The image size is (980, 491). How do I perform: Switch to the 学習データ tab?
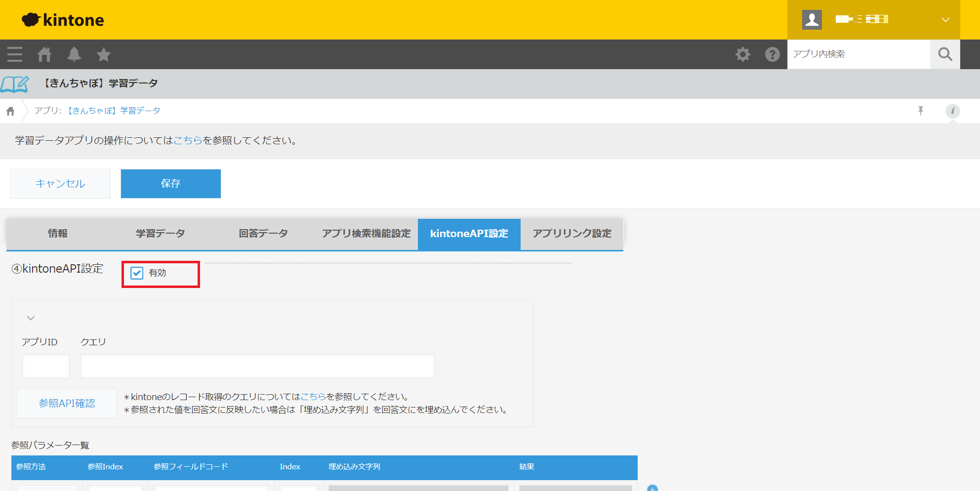tap(160, 234)
